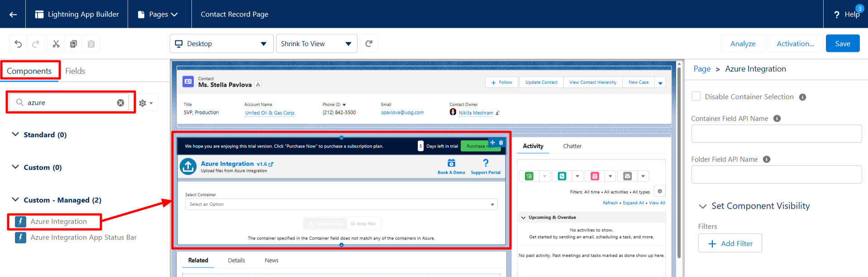Image resolution: width=868 pixels, height=277 pixels.
Task: Click the Update Contact button
Action: (541, 83)
